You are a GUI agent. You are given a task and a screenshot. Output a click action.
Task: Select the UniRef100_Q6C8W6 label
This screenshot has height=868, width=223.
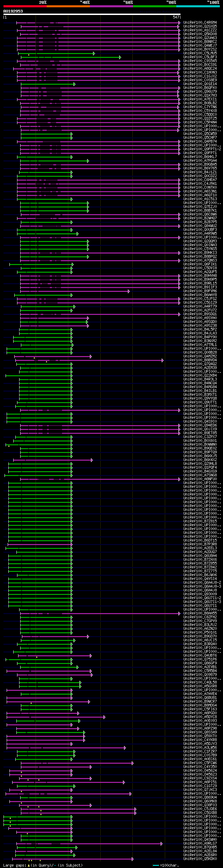click(200, 214)
